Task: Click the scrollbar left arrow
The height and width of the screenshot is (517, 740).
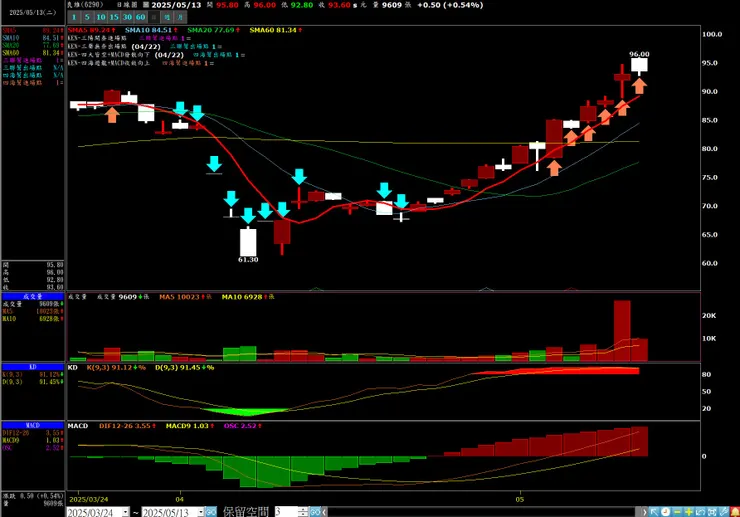Action: [x=324, y=512]
